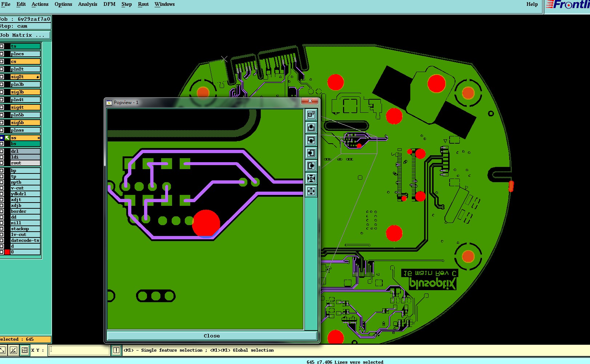Click the small grid marker on the ss layer

pos(39,138)
